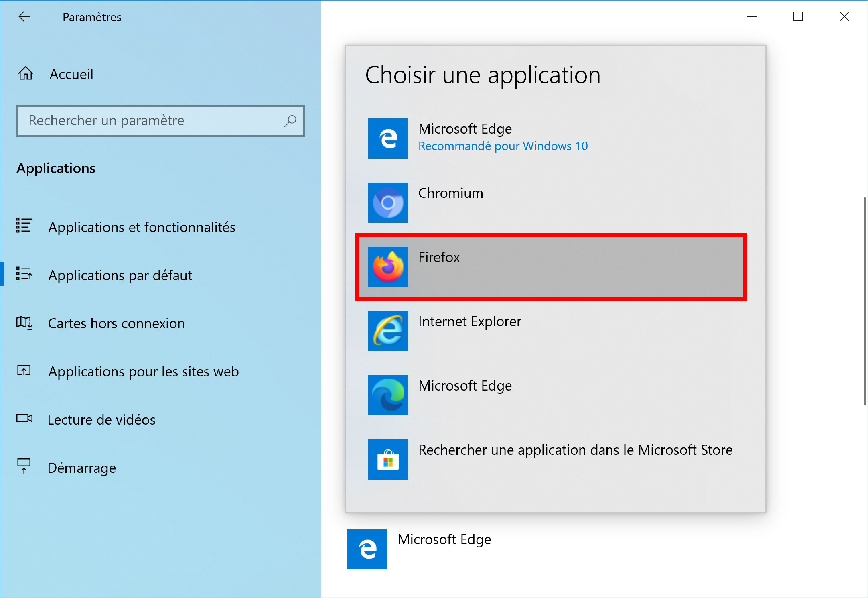Viewport: 868px width, 598px height.
Task: Click the Lecture de vidéos camera icon
Action: tap(24, 418)
